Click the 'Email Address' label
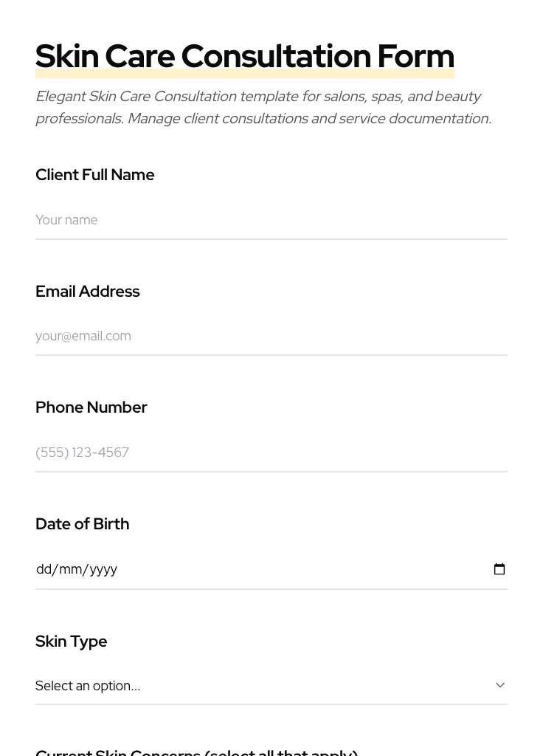 (x=87, y=292)
